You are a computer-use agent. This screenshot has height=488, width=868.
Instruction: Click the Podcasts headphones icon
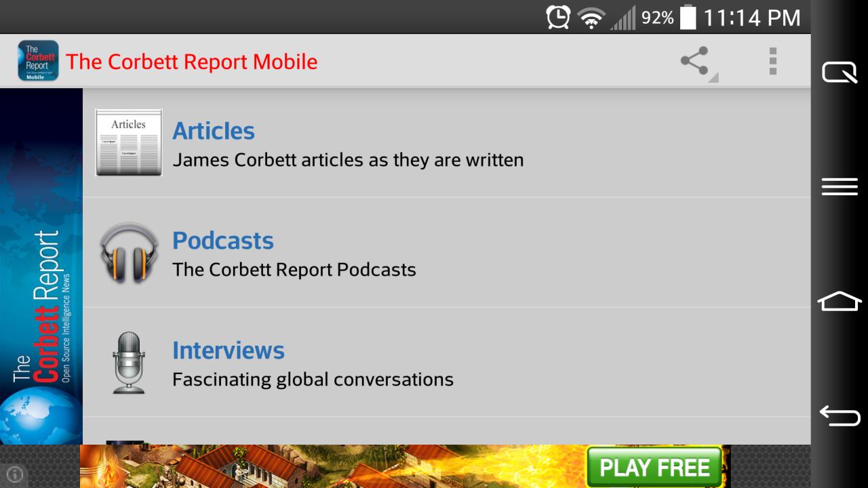pos(129,252)
